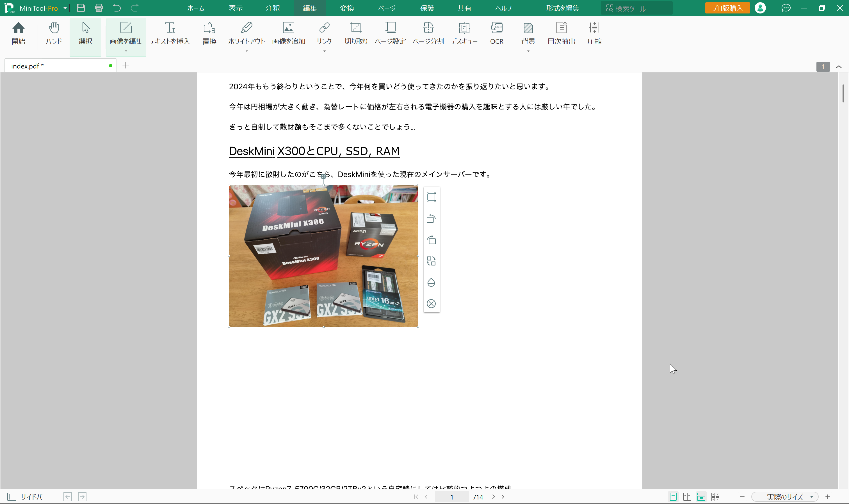Screen dimensions: 849x504
Task: Click the プロ版購入 purchase button
Action: click(x=727, y=8)
